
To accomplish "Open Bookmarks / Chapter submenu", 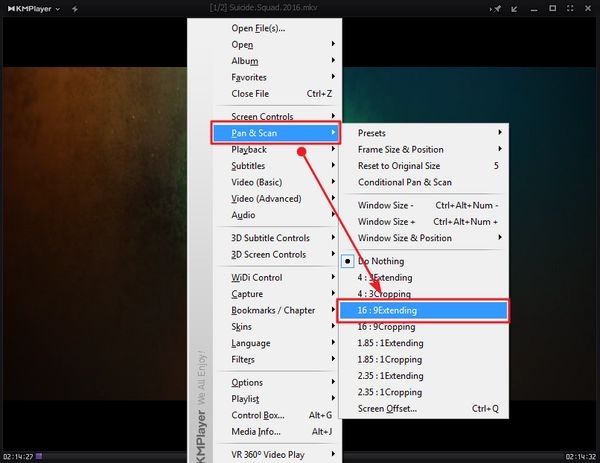I will pos(276,310).
